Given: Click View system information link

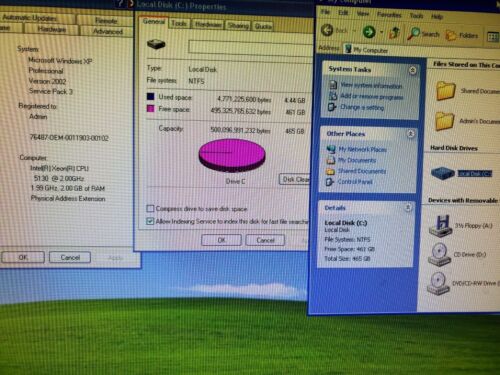Looking at the screenshot, I should pyautogui.click(x=371, y=86).
